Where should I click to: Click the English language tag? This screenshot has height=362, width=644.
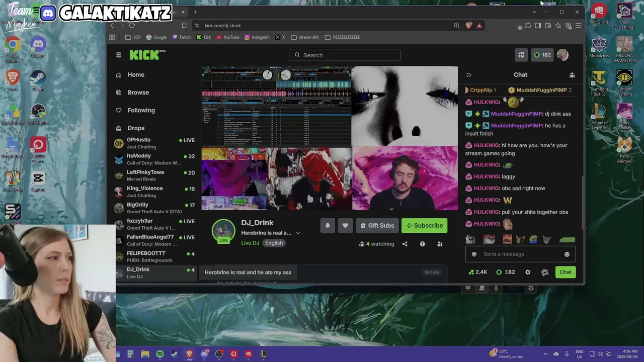point(274,243)
